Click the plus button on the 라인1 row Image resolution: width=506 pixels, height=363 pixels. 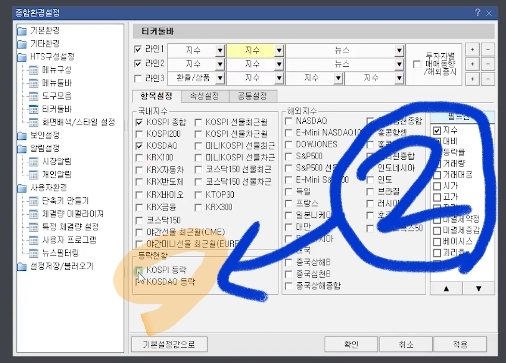472,50
